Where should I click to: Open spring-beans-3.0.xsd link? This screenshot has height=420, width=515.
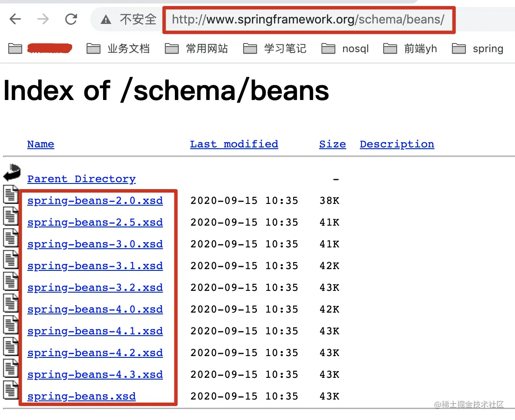pyautogui.click(x=95, y=244)
